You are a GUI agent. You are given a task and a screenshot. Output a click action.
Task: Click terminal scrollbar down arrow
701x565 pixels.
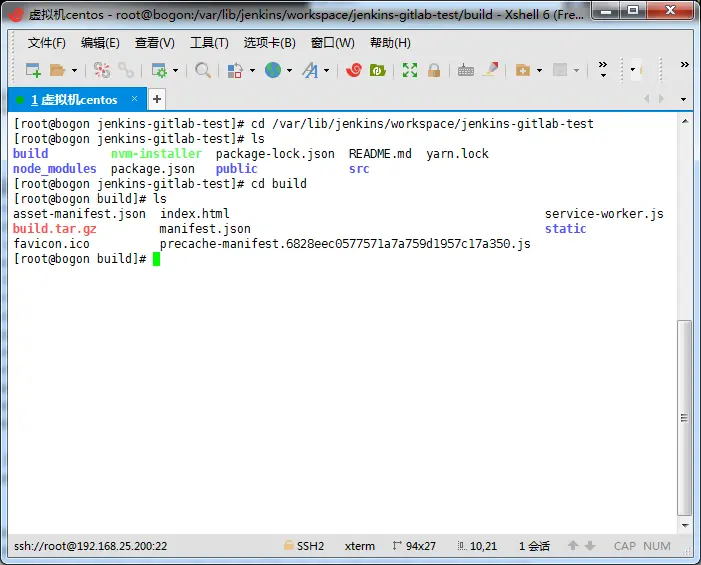coord(685,526)
